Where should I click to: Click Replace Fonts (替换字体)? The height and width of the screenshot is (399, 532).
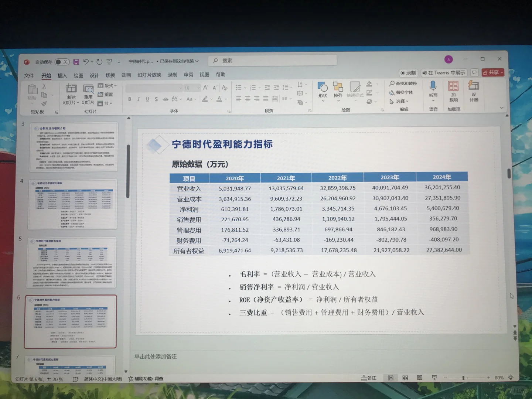click(x=401, y=92)
